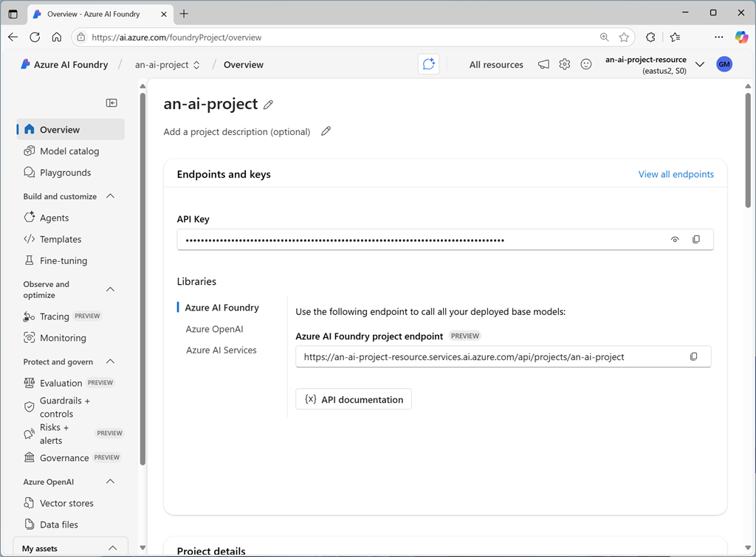Click the sidebar vertical scrollbar

142,280
